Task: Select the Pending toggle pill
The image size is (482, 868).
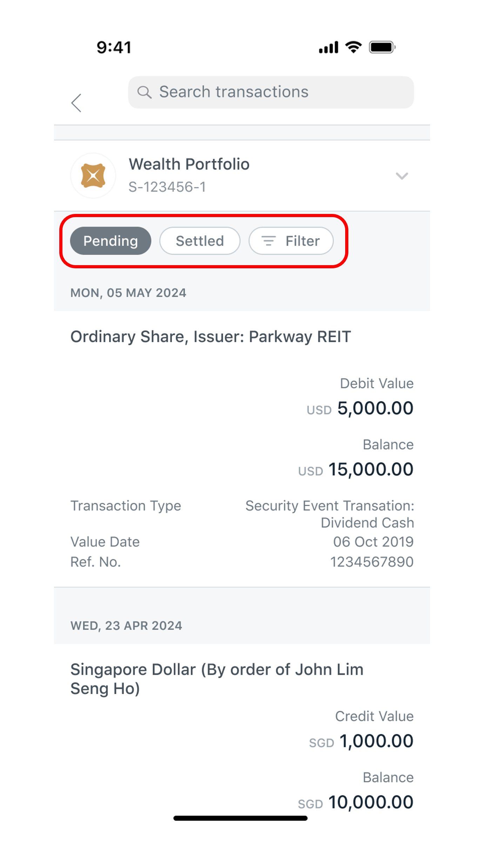Action: pos(111,241)
